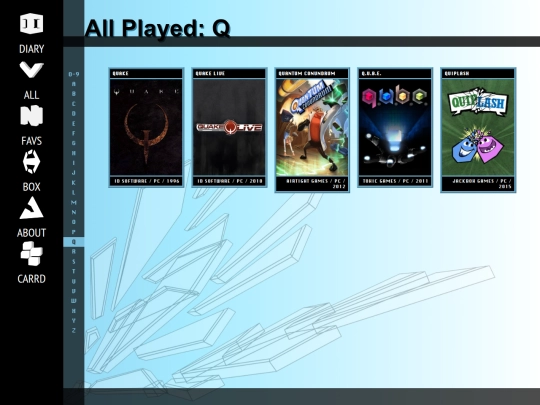Jump to 0-9 in alphabet index
The width and height of the screenshot is (540, 405).
click(x=74, y=74)
